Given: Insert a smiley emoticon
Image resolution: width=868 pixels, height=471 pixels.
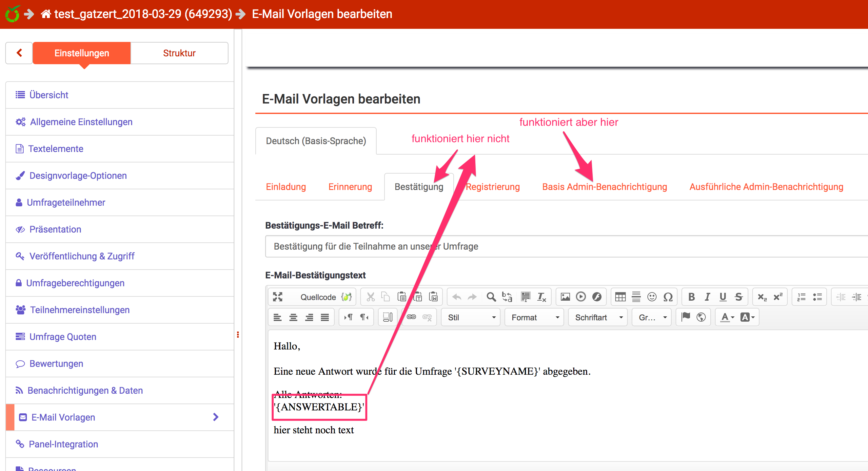Looking at the screenshot, I should pos(652,297).
